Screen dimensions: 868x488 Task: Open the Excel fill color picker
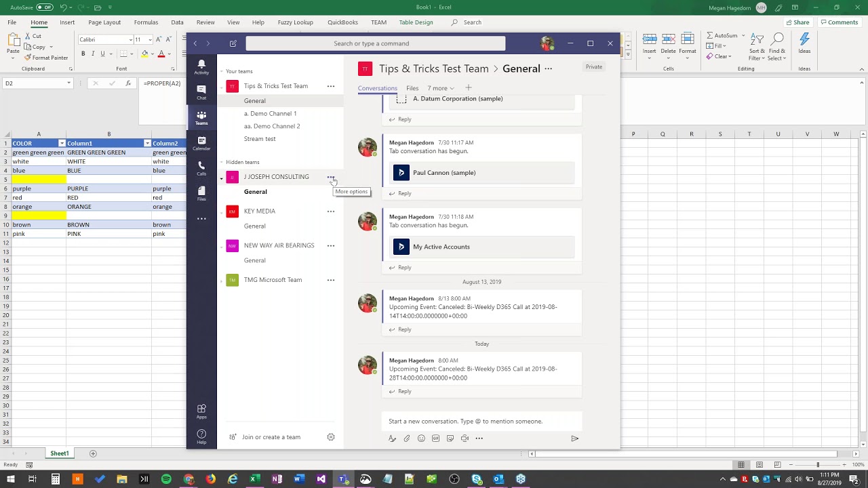click(x=144, y=54)
